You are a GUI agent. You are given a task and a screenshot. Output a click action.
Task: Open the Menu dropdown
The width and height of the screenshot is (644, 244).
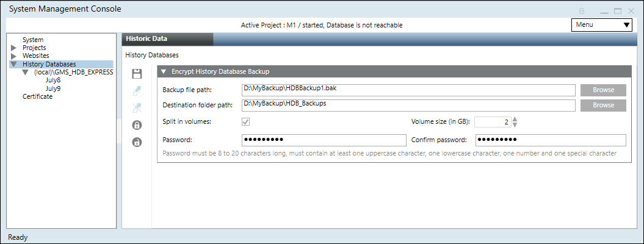(602, 25)
